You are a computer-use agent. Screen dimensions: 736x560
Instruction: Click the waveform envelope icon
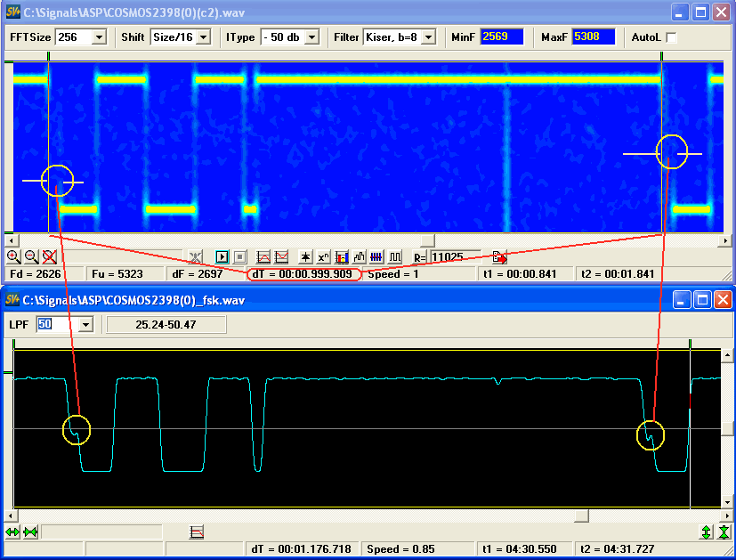[x=359, y=256]
